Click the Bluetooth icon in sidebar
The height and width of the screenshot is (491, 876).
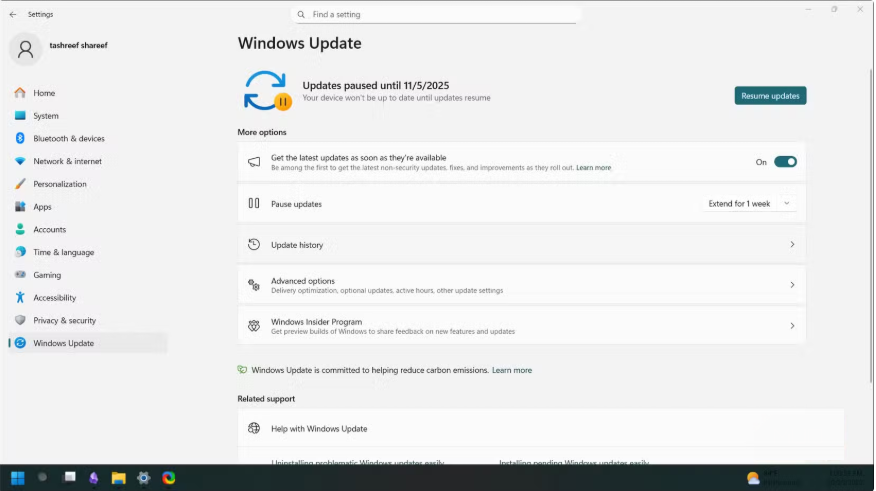click(20, 138)
